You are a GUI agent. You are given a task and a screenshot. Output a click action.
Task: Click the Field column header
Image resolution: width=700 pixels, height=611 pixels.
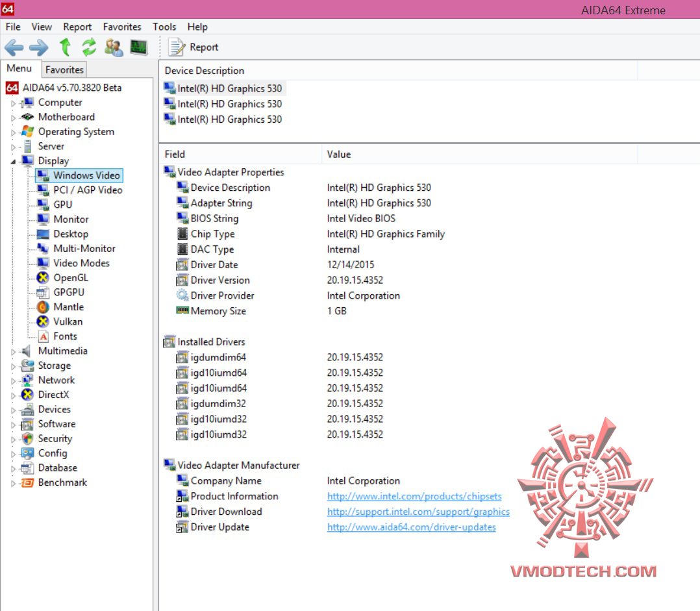241,155
